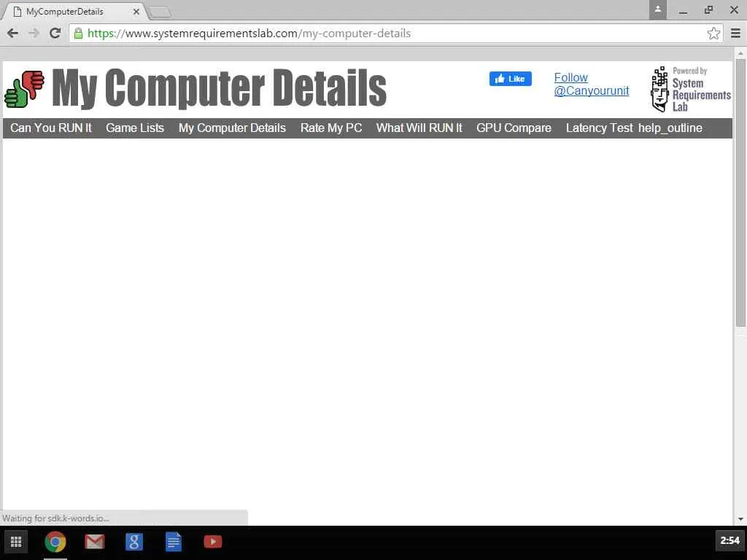Screen dimensions: 747x560
Task: Open the Can You RUN It menu
Action: click(x=51, y=128)
